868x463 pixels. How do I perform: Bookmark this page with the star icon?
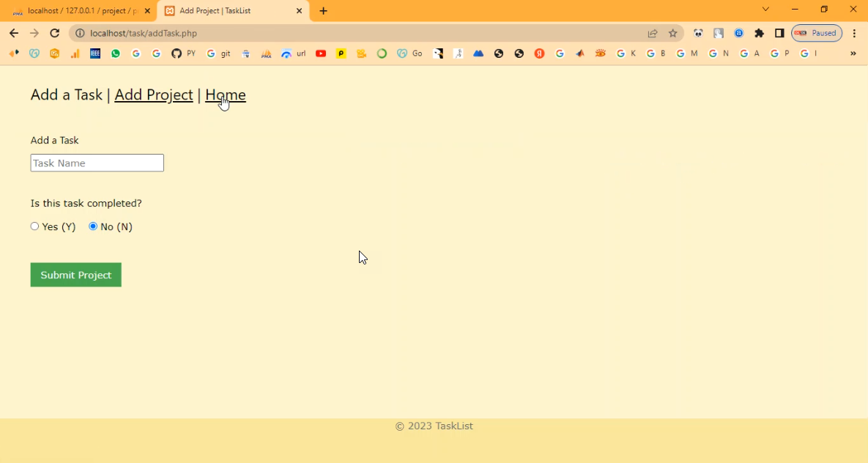click(x=672, y=33)
